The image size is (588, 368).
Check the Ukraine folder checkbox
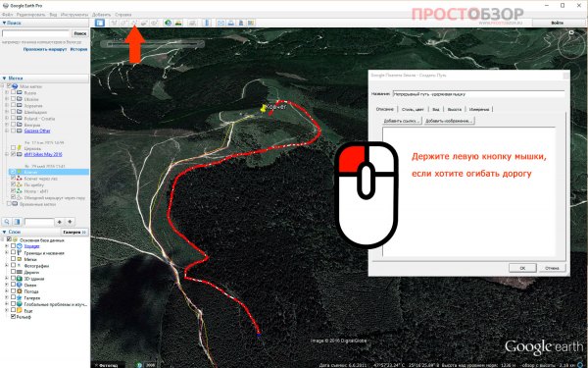[x=14, y=99]
